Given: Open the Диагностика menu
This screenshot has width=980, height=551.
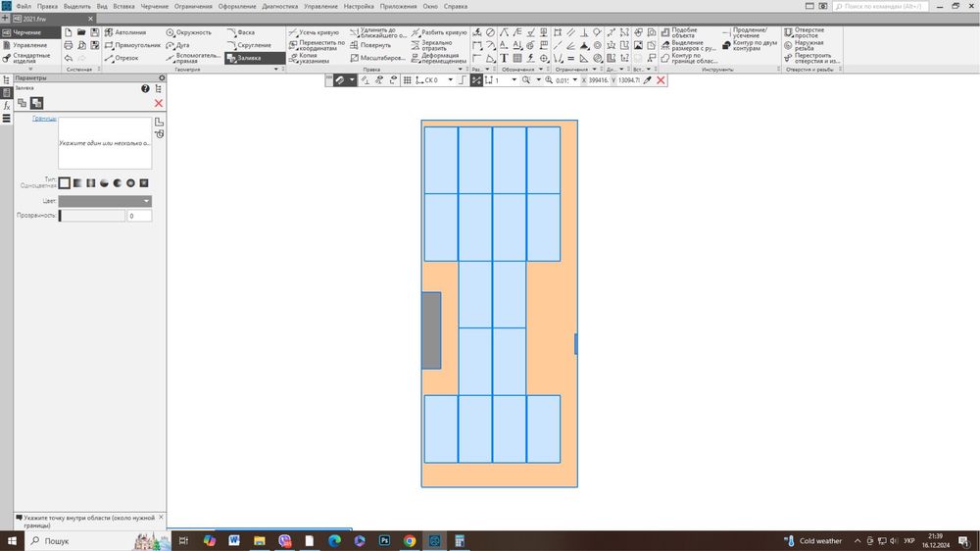Looking at the screenshot, I should point(280,6).
